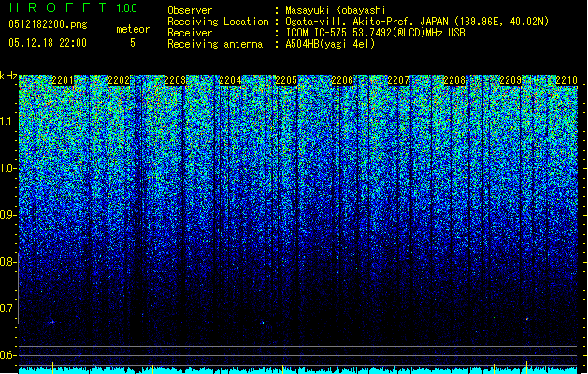
Task: Click the 1.0.0 version number
Action: coord(127,7)
